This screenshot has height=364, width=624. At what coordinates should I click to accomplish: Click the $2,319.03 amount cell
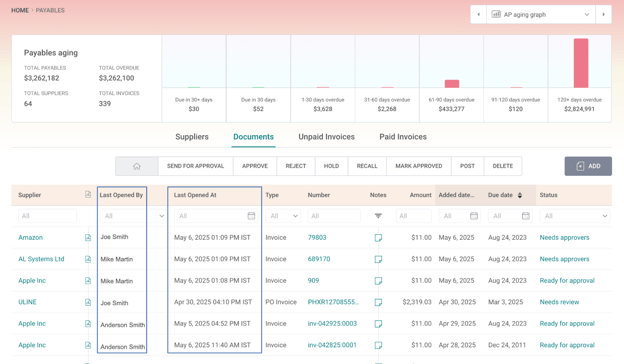(417, 302)
